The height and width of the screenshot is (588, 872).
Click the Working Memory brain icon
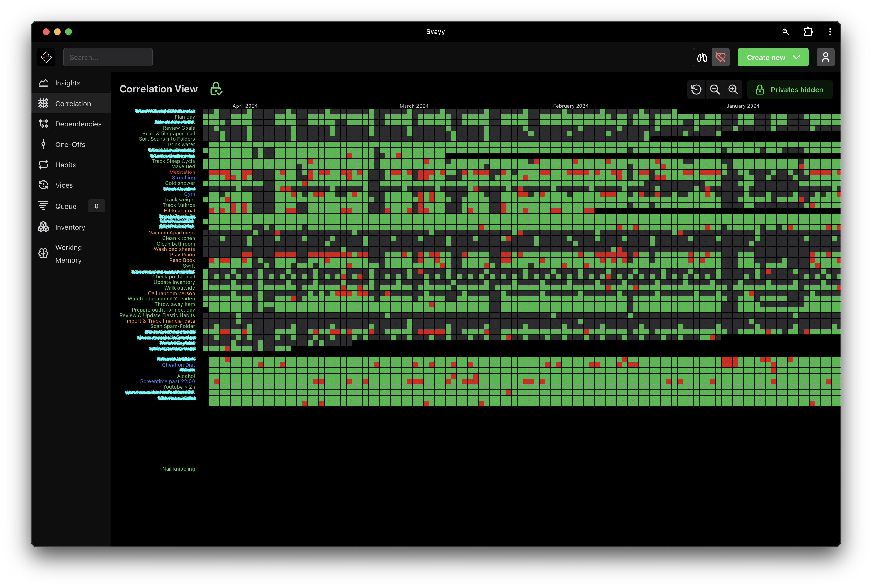tap(43, 254)
